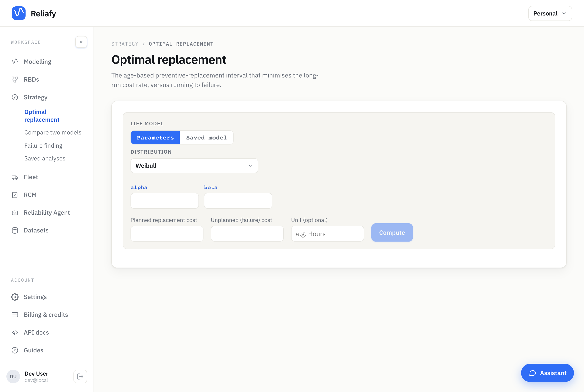The width and height of the screenshot is (584, 392).
Task: Click the Settings gear icon
Action: [x=15, y=297]
